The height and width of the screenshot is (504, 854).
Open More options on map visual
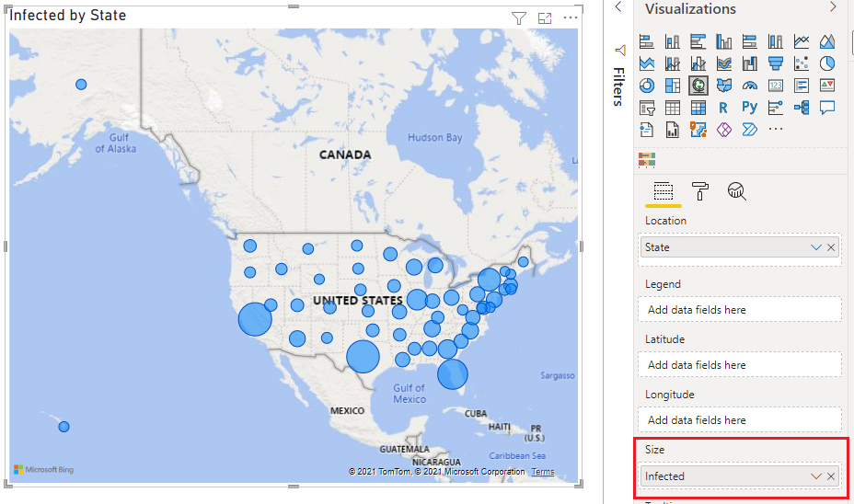coord(571,18)
